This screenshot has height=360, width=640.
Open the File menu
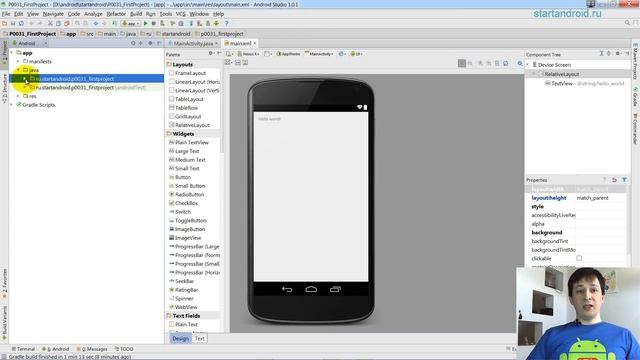[6, 14]
